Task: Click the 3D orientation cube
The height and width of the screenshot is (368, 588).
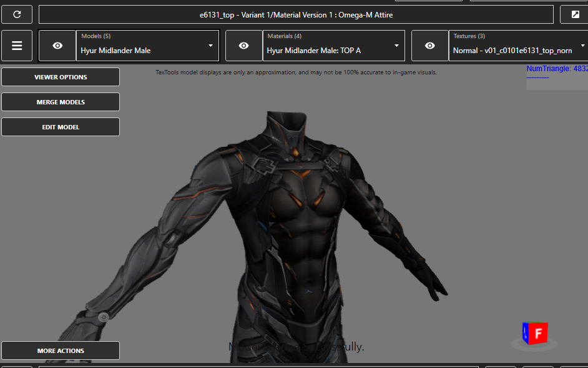Action: [x=535, y=334]
